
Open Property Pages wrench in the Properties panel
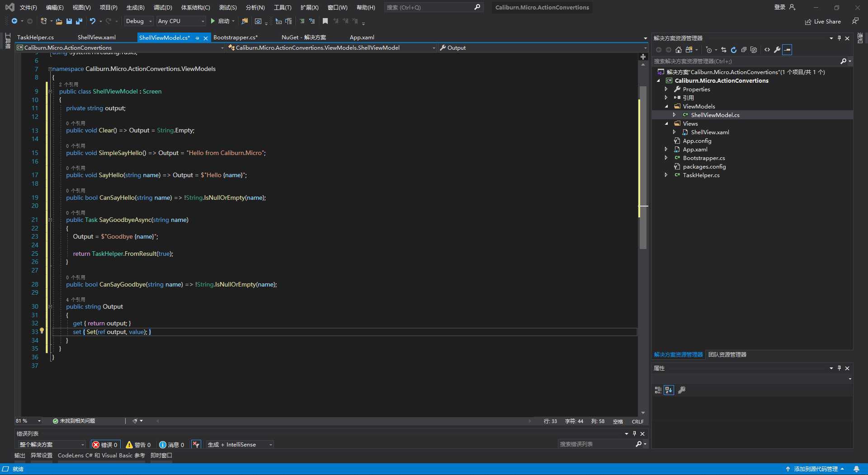[x=682, y=390]
